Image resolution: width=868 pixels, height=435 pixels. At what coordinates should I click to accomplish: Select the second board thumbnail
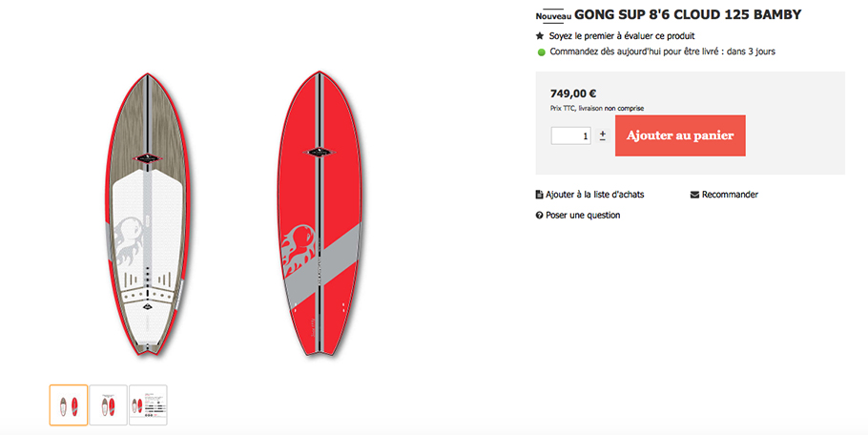[109, 405]
